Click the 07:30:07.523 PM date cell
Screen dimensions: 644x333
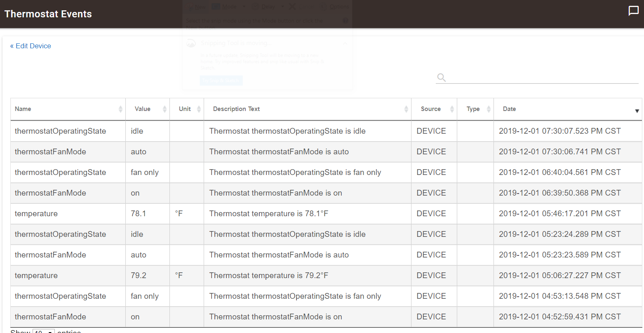tap(559, 131)
